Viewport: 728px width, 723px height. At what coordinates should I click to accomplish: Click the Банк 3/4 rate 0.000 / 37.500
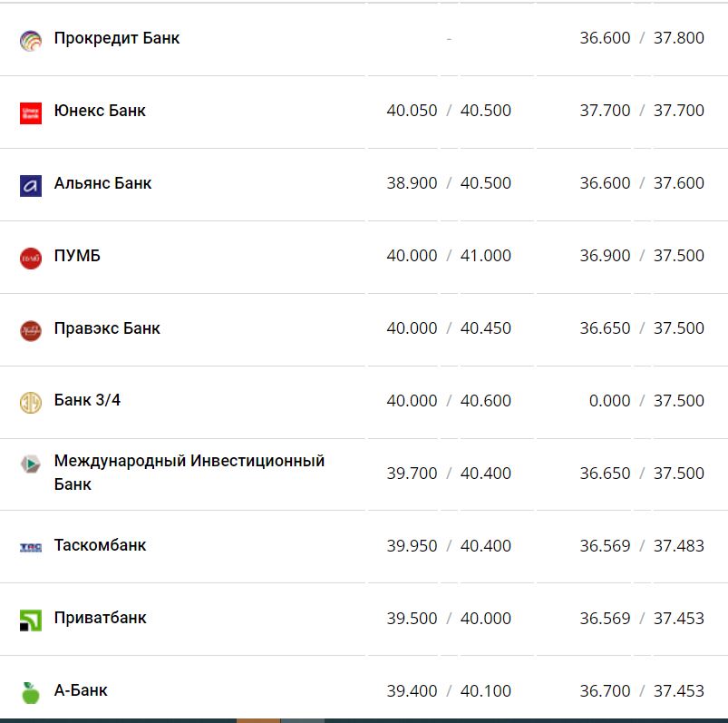click(642, 401)
